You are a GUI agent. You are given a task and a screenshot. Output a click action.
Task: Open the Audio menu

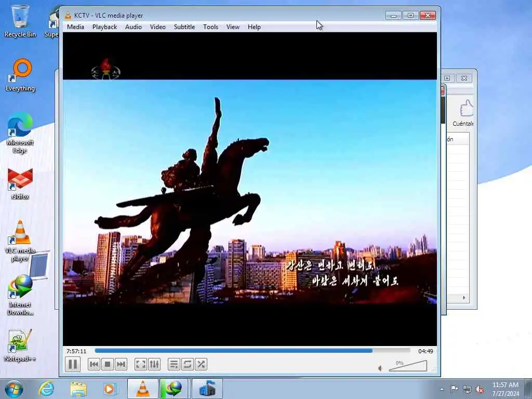coord(134,27)
